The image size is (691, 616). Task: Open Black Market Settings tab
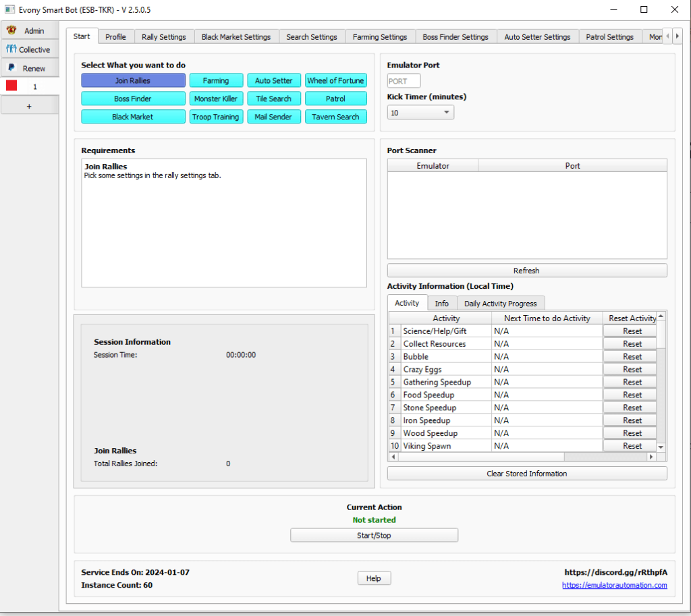236,37
